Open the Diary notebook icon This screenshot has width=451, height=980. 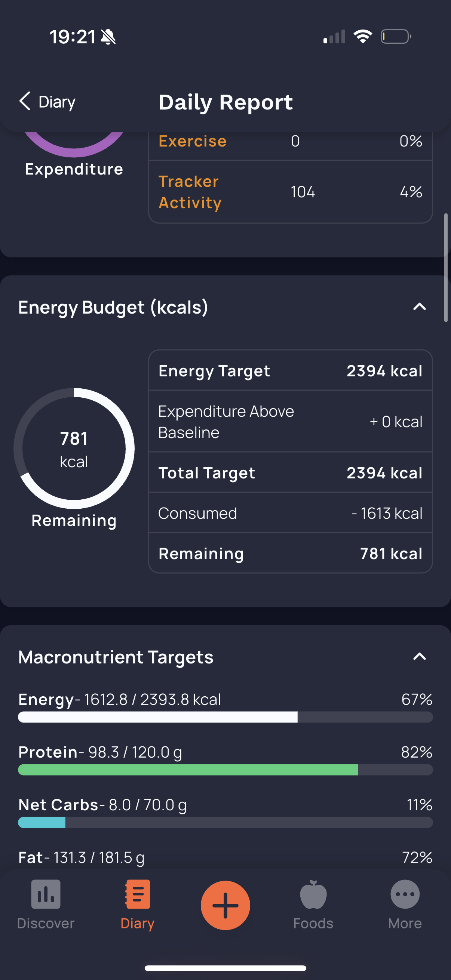137,894
